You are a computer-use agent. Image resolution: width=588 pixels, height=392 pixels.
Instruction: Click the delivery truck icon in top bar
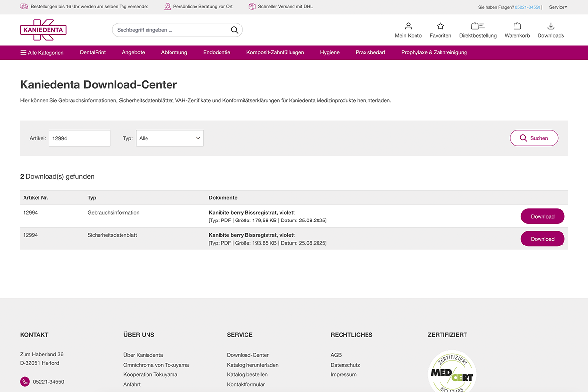24,7
